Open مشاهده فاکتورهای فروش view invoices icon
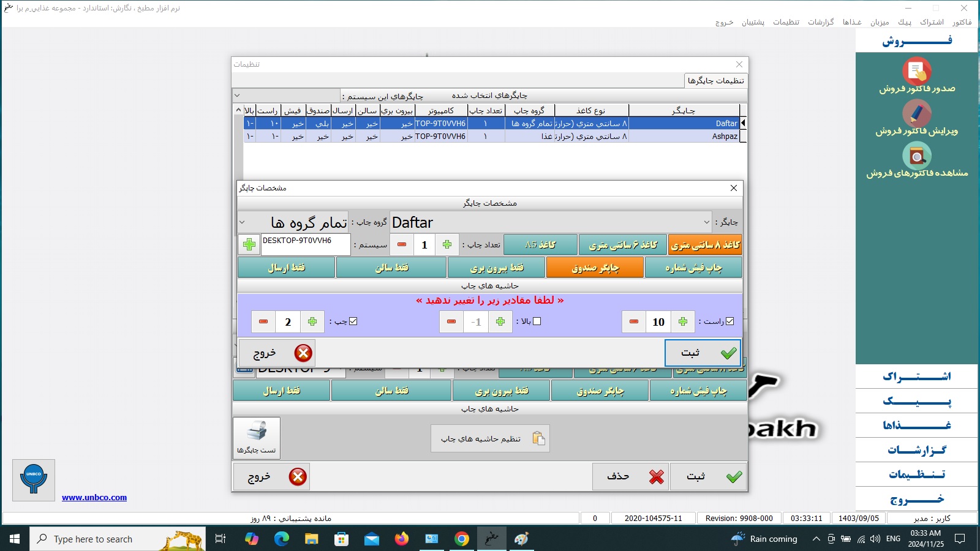 coord(917,160)
